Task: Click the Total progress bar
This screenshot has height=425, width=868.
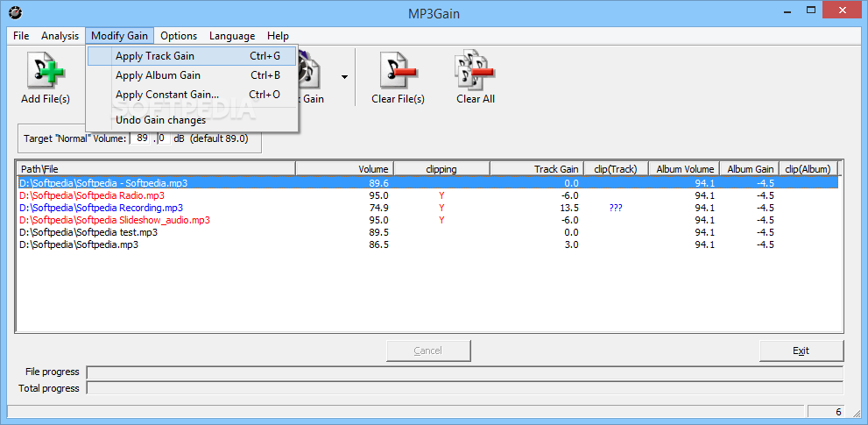Action: click(x=465, y=388)
